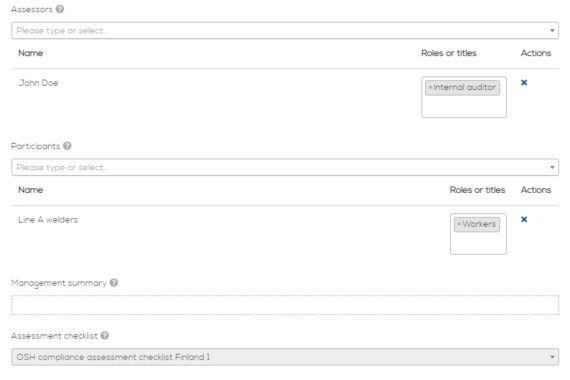Click the Internal auditor tag label

[x=465, y=88]
